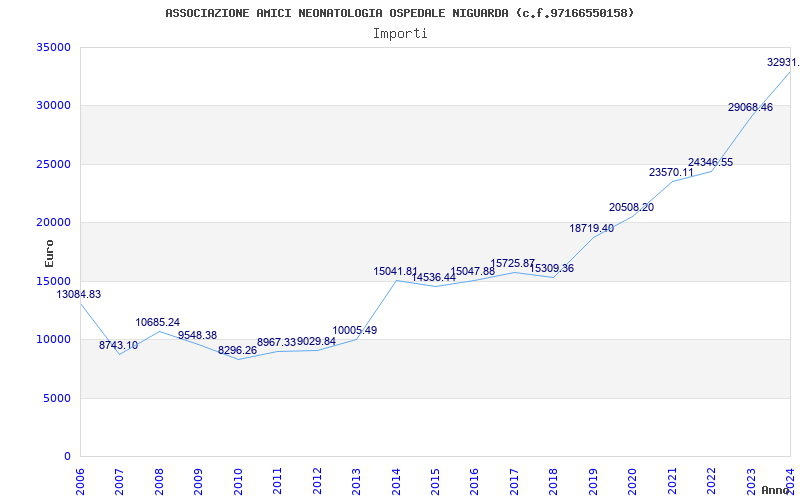Viewport: 800px width, 500px height.
Task: Click the data value 13084.83
Action: 79,294
